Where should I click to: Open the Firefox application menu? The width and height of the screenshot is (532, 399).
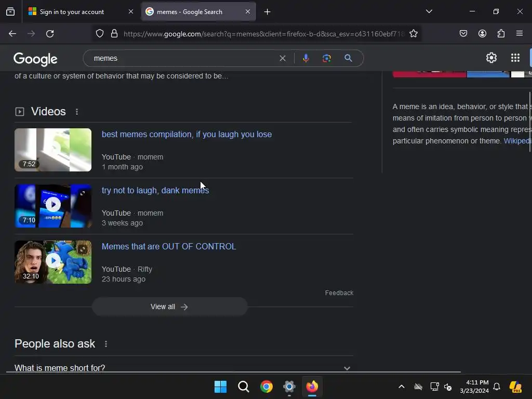[520, 33]
